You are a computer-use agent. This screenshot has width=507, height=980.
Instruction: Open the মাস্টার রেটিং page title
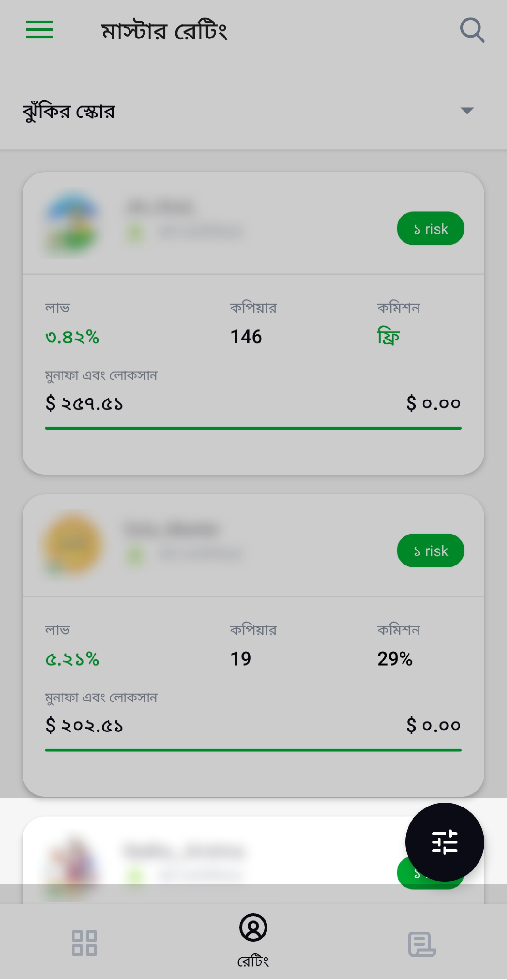(x=164, y=31)
